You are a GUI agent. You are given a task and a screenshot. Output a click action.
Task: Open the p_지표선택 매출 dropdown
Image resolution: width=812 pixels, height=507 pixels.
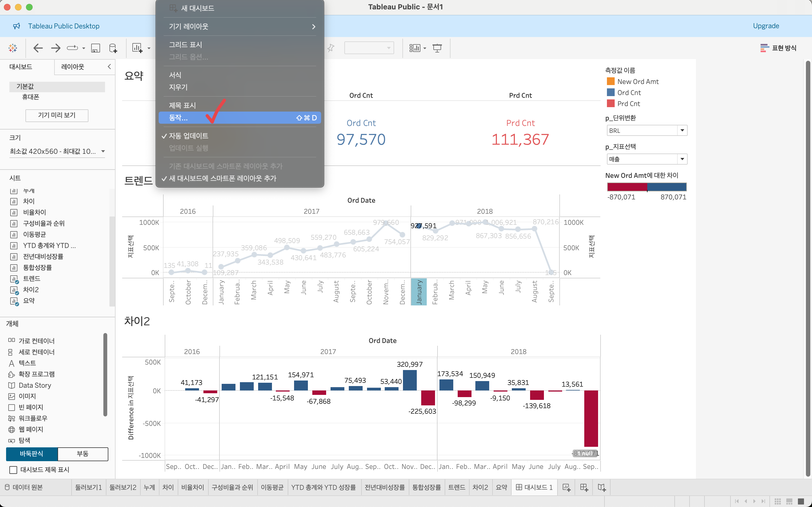682,159
